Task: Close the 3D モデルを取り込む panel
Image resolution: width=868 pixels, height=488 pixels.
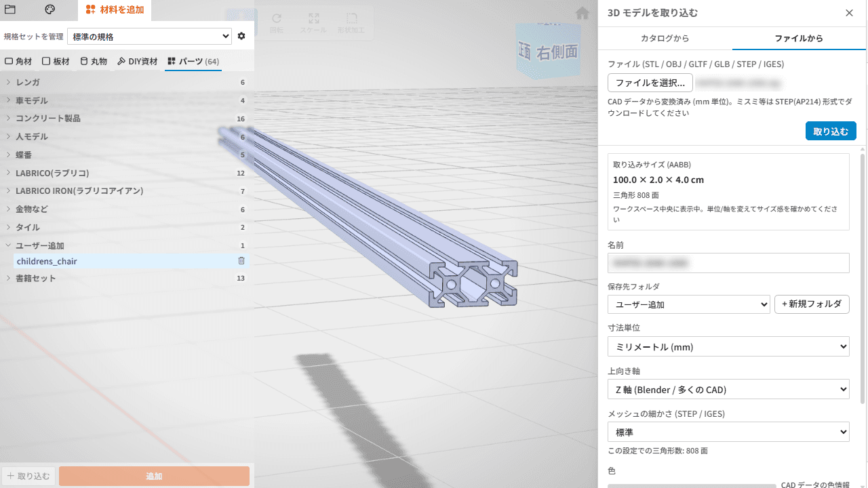Action: (x=849, y=13)
